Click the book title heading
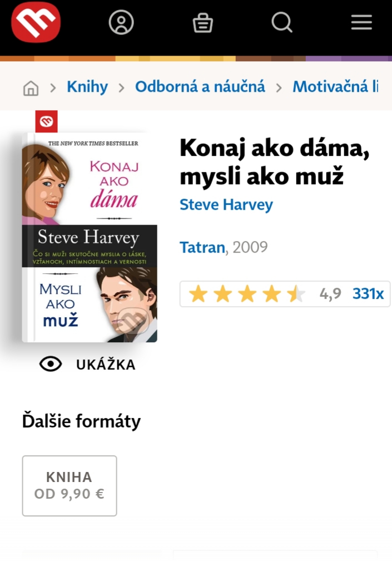The width and height of the screenshot is (392, 561). click(275, 163)
